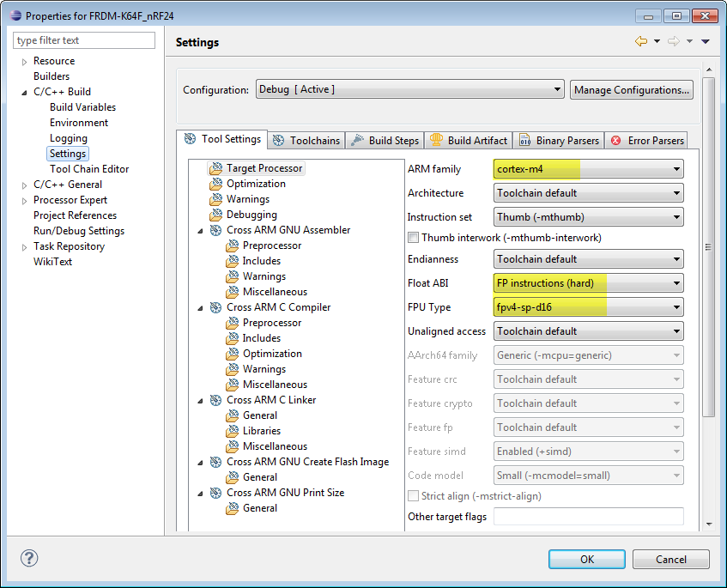Image resolution: width=727 pixels, height=588 pixels.
Task: Click the help question mark icon
Action: [29, 559]
